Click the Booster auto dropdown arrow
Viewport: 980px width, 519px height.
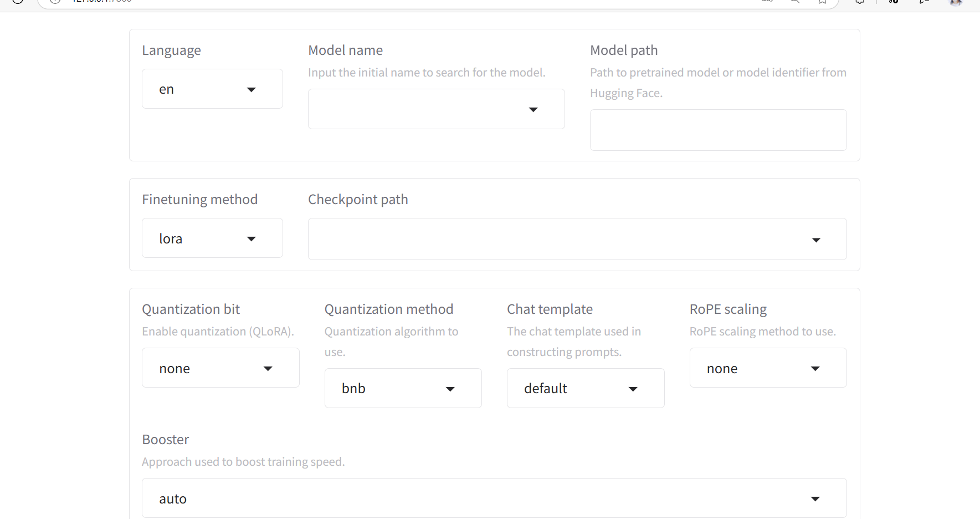click(x=815, y=499)
